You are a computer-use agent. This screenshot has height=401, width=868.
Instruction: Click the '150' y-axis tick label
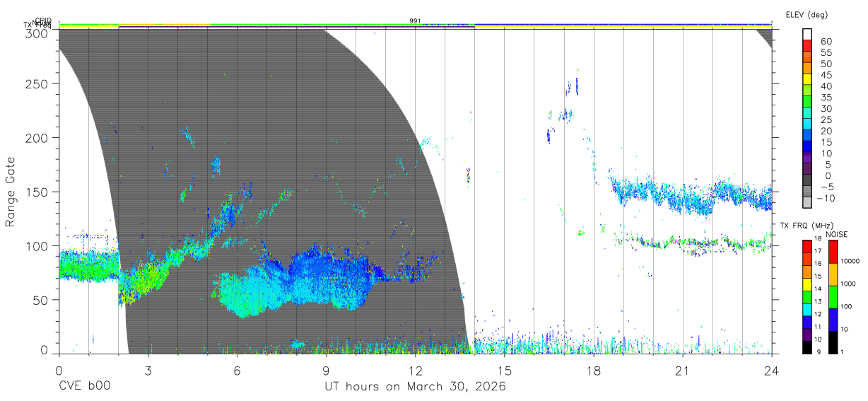click(37, 192)
